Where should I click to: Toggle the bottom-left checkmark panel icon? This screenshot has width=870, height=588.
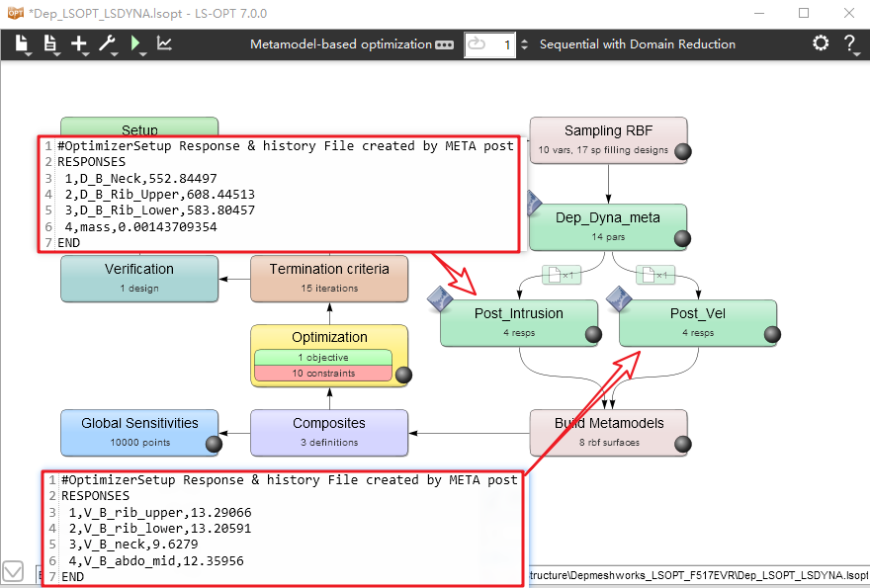coord(13,571)
